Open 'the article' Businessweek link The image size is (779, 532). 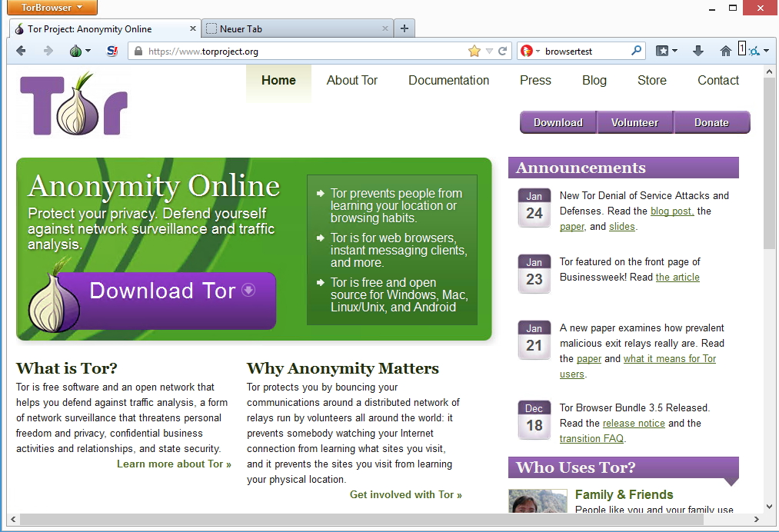677,278
